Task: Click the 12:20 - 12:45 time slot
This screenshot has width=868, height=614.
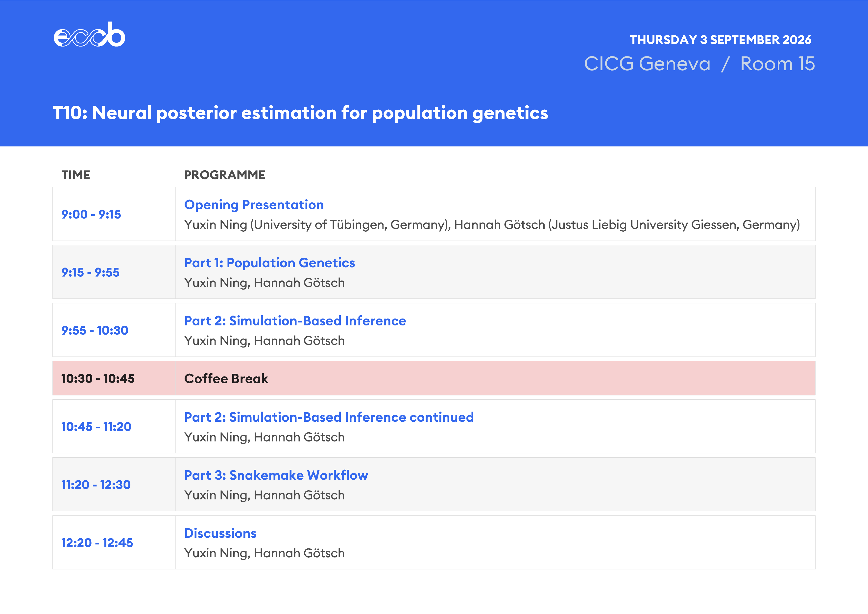Action: [97, 542]
